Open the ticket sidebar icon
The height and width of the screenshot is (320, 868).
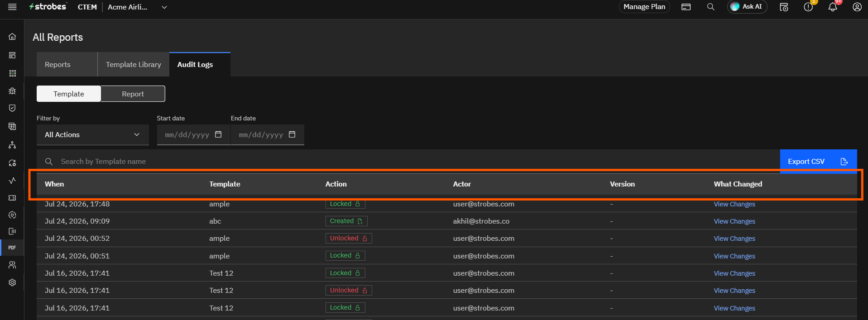[12, 198]
